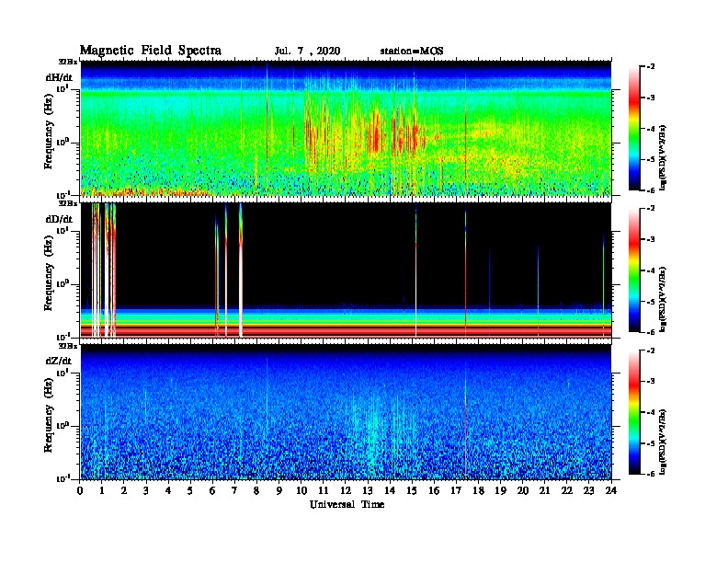The width and height of the screenshot is (728, 563).
Task: Click the "13" hour tick on time axis
Action: pyautogui.click(x=368, y=490)
